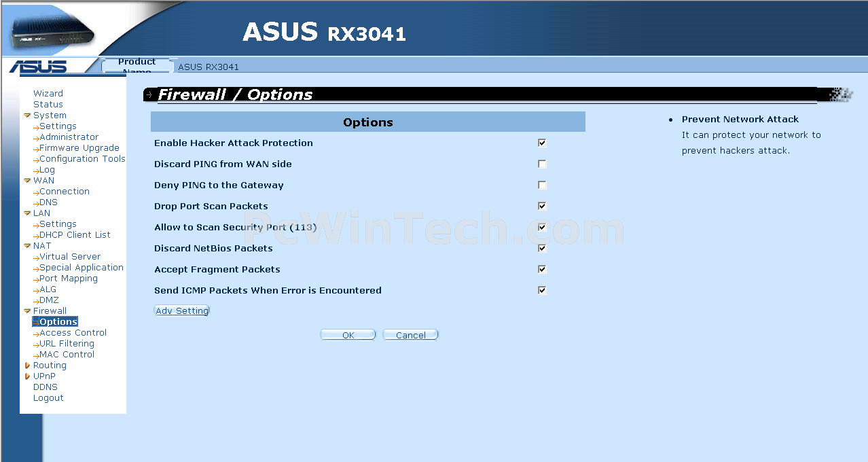This screenshot has width=868, height=462.
Task: Open LAN Settings link
Action: coord(58,224)
